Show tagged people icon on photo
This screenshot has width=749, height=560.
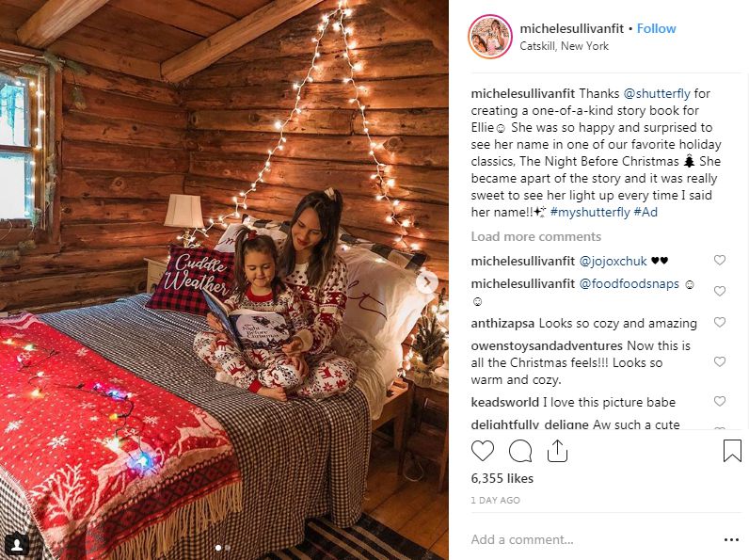17,545
